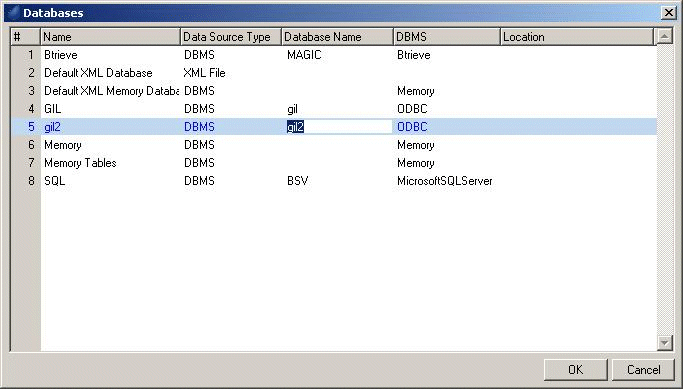This screenshot has height=389, width=683.
Task: Click the MAGIC database name cell
Action: tap(304, 55)
